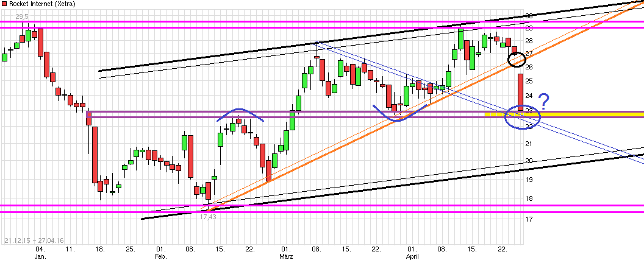Click the '01.' date label above Feb.
Screen dimensions: 644x263
tap(161, 250)
